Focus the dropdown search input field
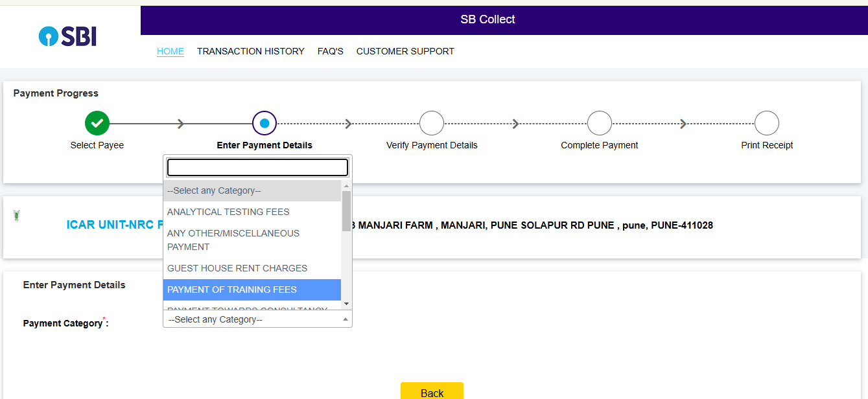The image size is (868, 399). click(257, 168)
